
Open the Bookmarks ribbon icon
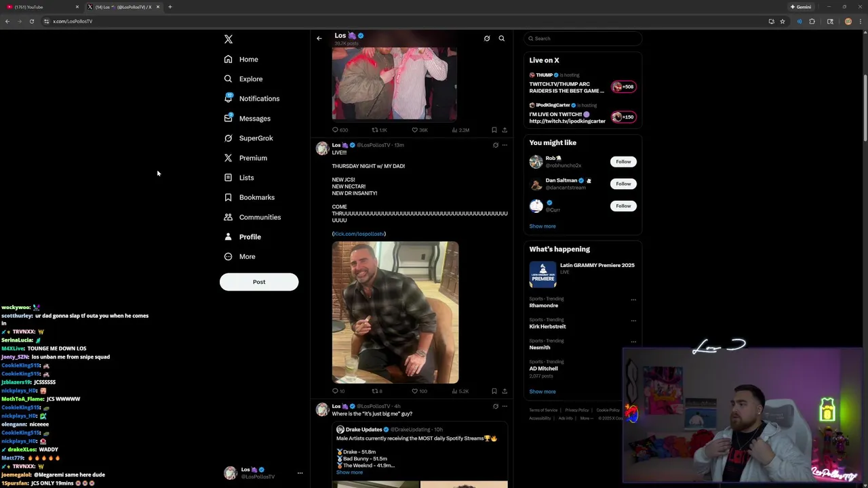pos(229,197)
